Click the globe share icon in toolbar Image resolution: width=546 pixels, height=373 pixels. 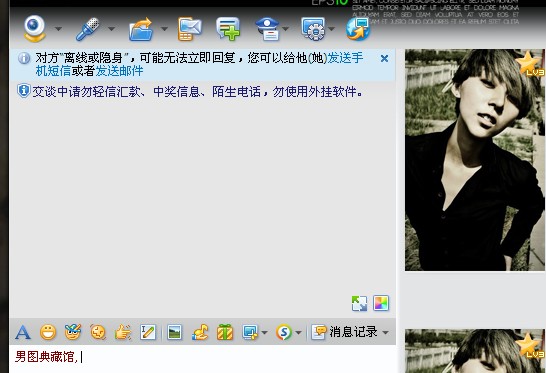click(x=358, y=29)
